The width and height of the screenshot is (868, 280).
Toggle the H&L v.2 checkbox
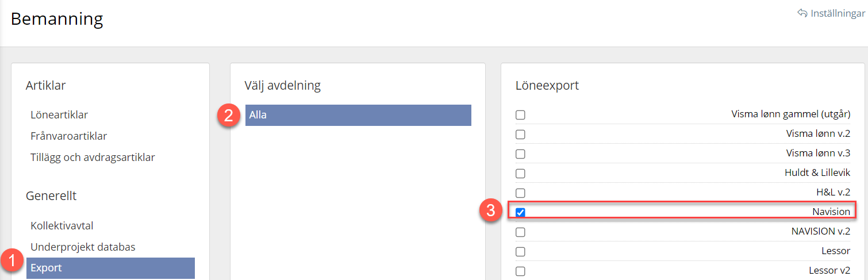(520, 193)
